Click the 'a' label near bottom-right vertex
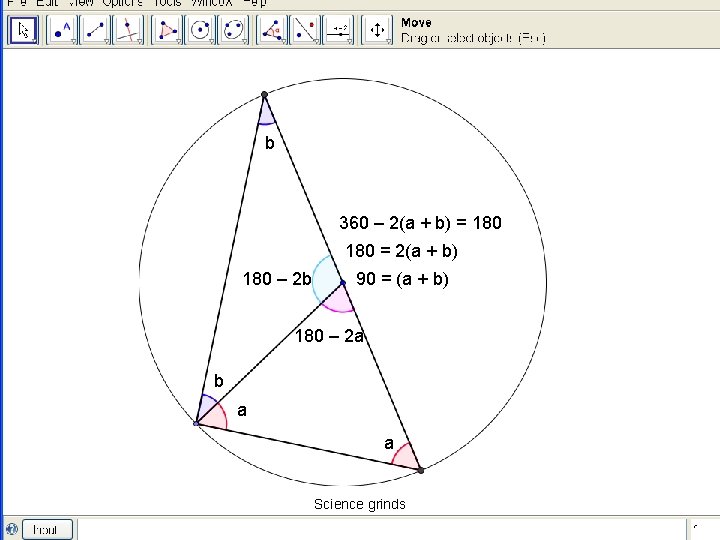This screenshot has width=720, height=540. (x=389, y=444)
